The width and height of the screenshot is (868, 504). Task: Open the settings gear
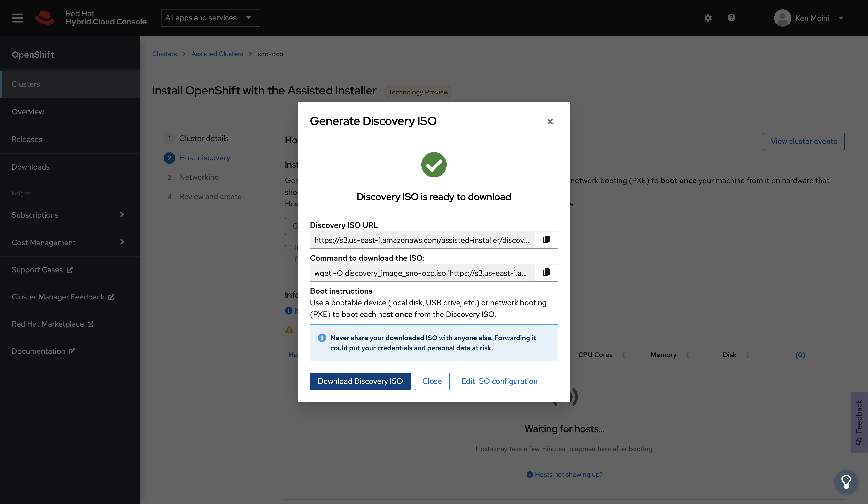click(x=708, y=18)
